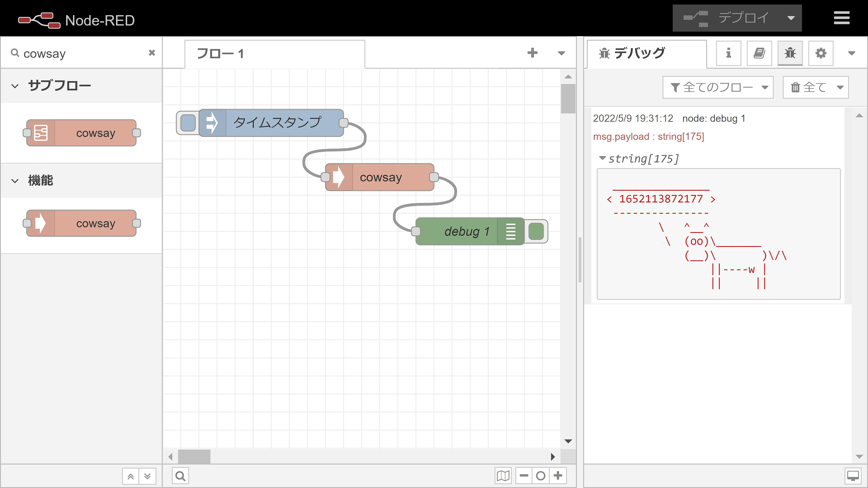Collapse the string[175] payload triangle
The height and width of the screenshot is (488, 868).
[602, 158]
